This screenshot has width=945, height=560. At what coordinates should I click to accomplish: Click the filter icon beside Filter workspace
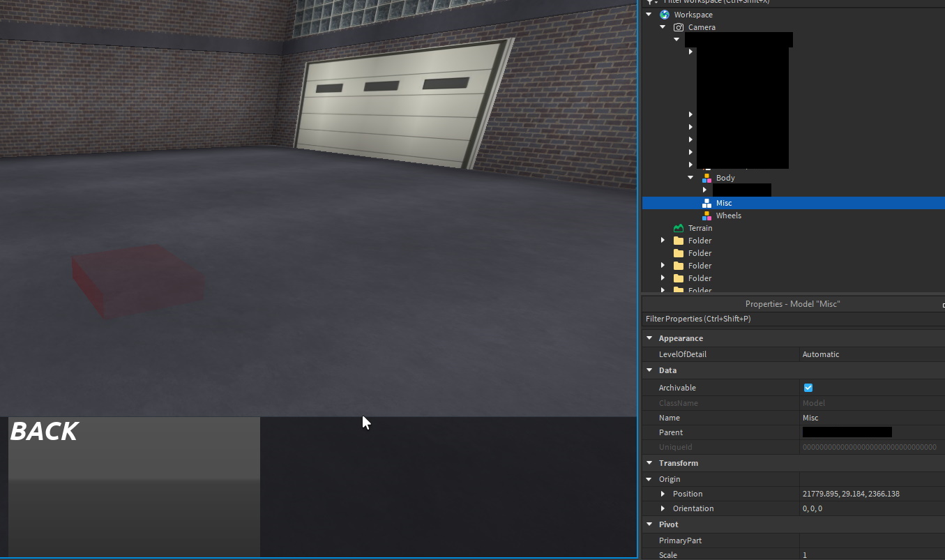point(651,2)
